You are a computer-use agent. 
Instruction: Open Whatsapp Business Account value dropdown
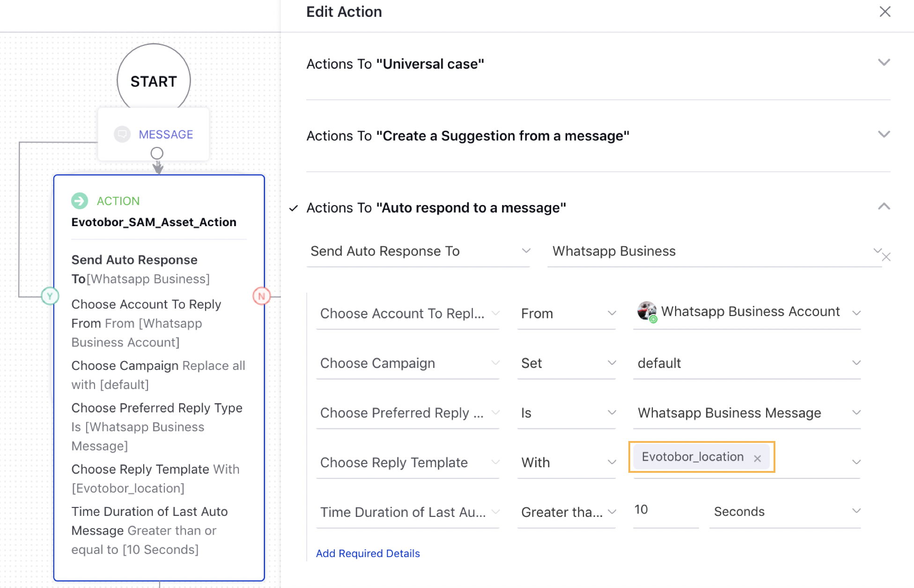pos(747,313)
